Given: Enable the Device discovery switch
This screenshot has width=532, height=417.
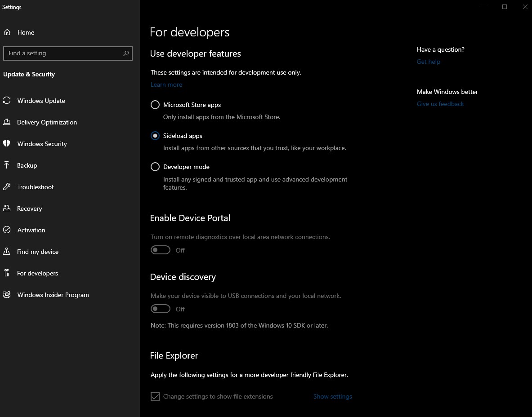Looking at the screenshot, I should click(161, 309).
